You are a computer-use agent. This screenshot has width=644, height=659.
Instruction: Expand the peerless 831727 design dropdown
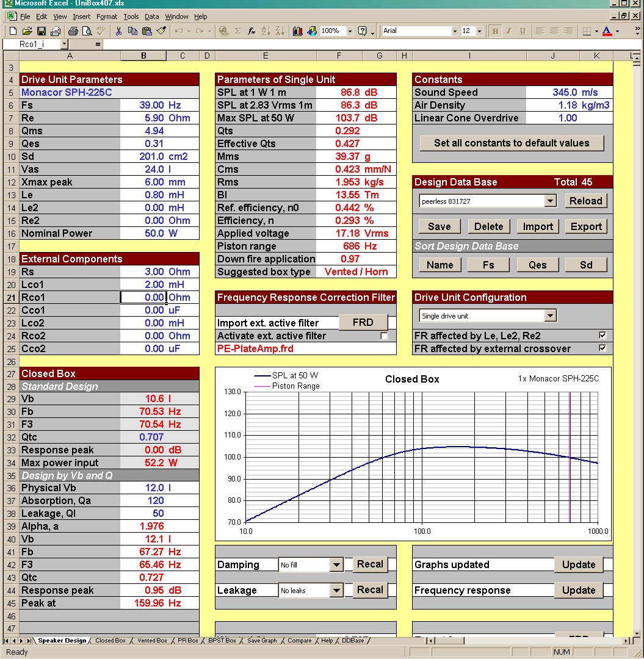click(550, 201)
